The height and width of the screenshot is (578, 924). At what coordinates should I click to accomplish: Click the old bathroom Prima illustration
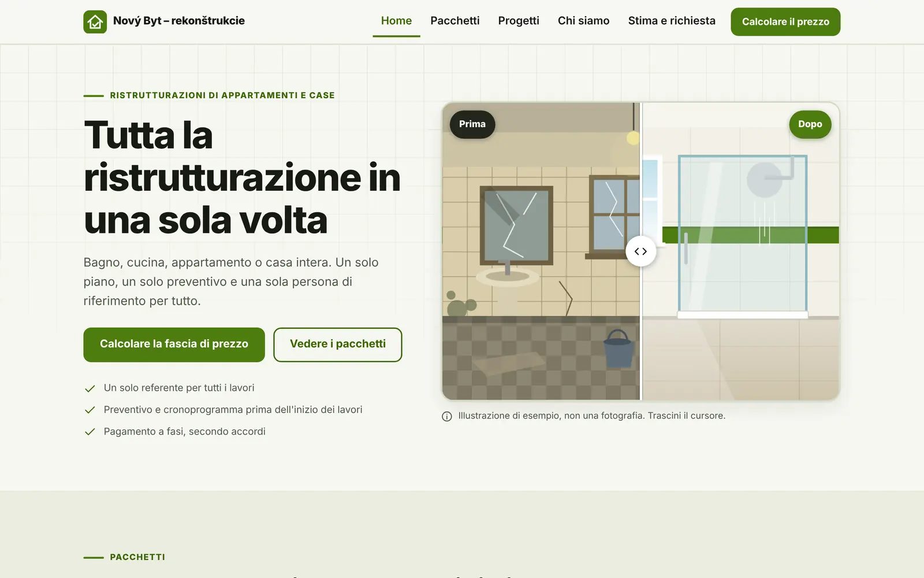[541, 251]
